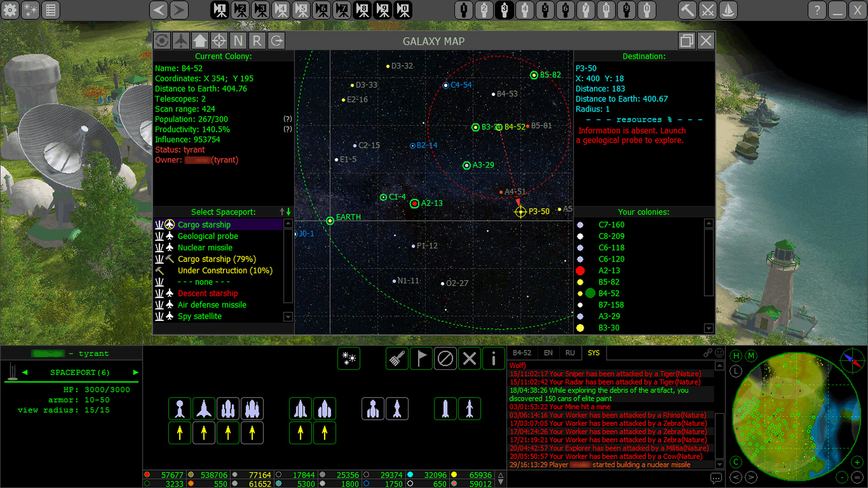Return to Earth using the home arrow icon
Image resolution: width=868 pixels, height=488 pixels.
click(x=200, y=41)
